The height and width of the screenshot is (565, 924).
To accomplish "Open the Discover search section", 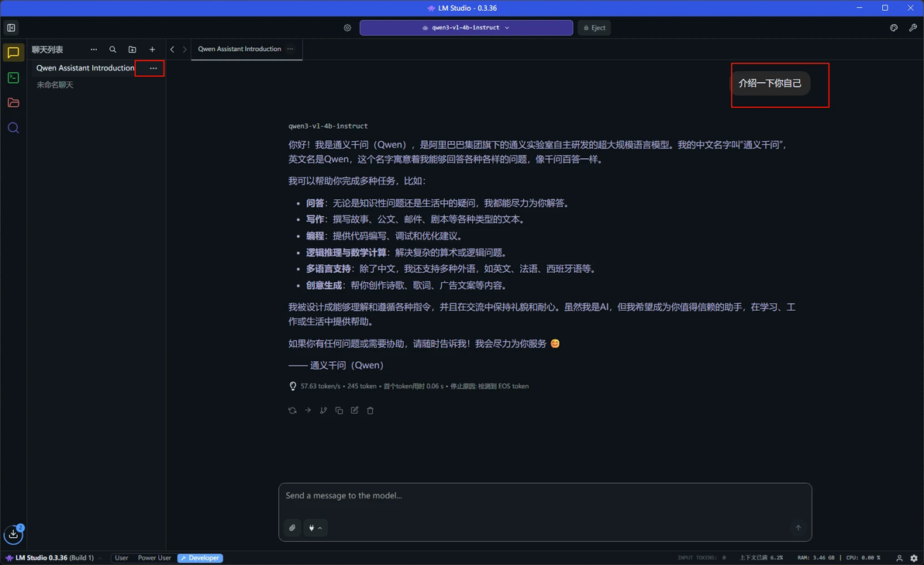I will point(13,128).
